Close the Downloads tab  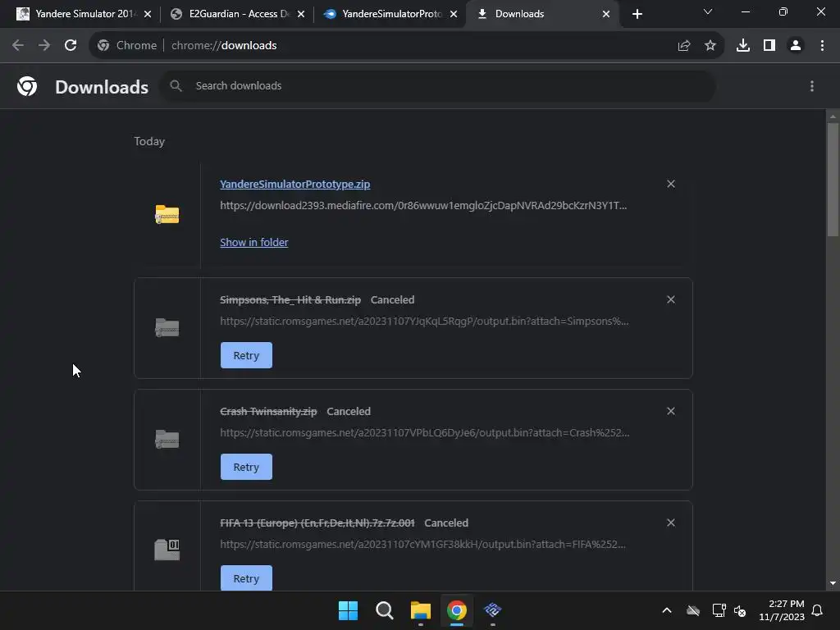[606, 14]
